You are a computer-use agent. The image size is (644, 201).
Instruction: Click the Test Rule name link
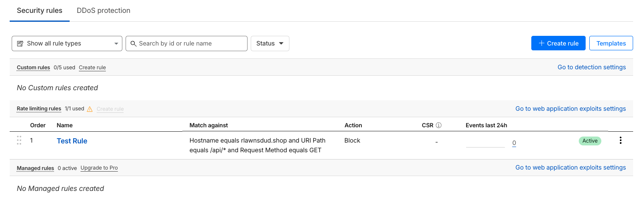pos(72,141)
